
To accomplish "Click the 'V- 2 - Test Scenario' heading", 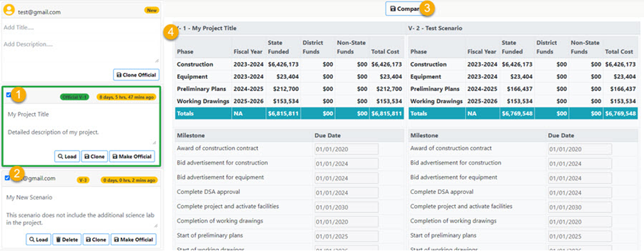I will 435,29.
